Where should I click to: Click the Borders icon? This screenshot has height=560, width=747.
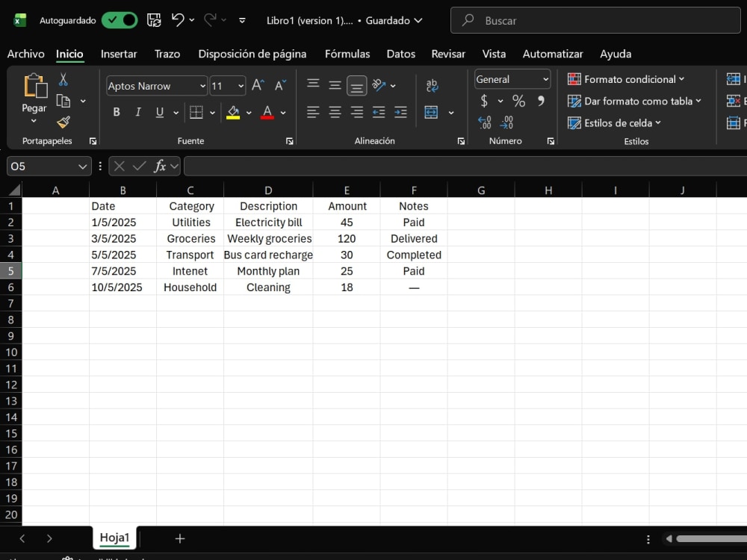coord(196,113)
